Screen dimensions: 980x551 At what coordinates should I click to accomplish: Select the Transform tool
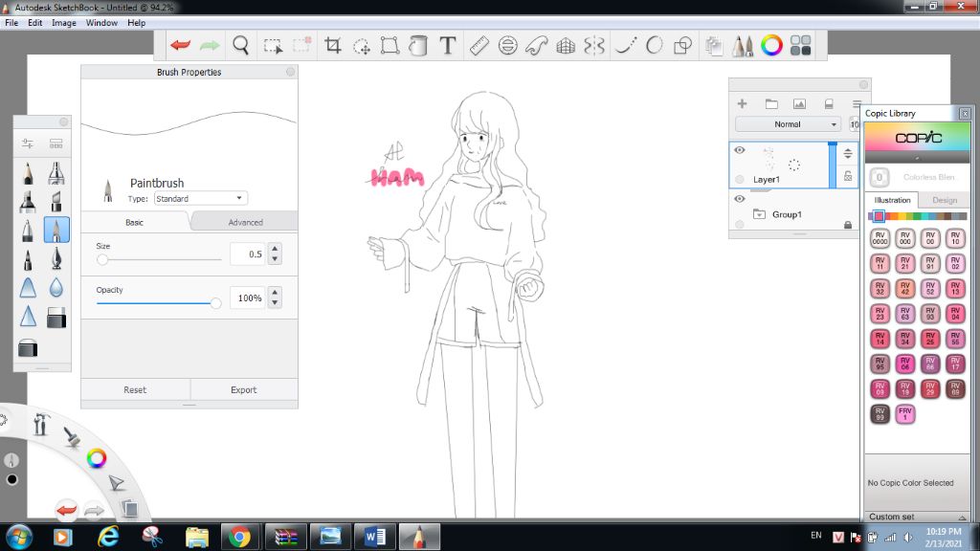[x=390, y=45]
